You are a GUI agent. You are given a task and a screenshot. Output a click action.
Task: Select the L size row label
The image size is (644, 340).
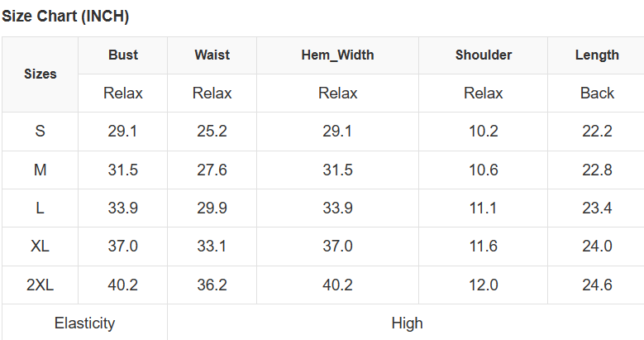[41, 208]
